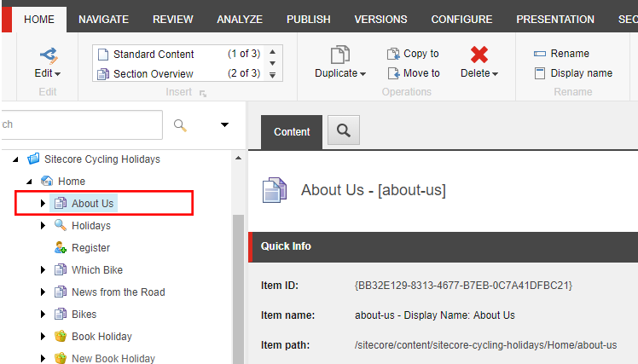Viewport: 638px width, 364px height.
Task: Expand the News from the Road node
Action: tap(43, 292)
